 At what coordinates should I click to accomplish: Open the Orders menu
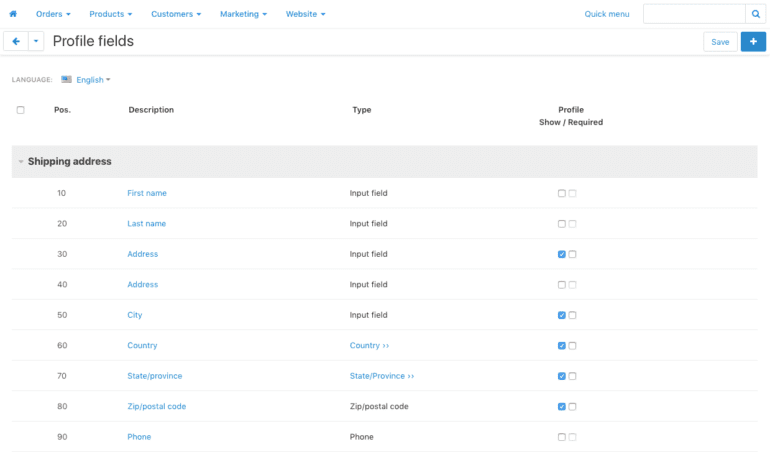point(53,14)
